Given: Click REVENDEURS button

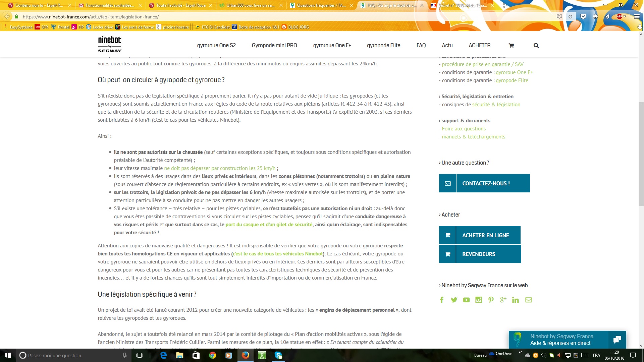Looking at the screenshot, I should tap(480, 254).
